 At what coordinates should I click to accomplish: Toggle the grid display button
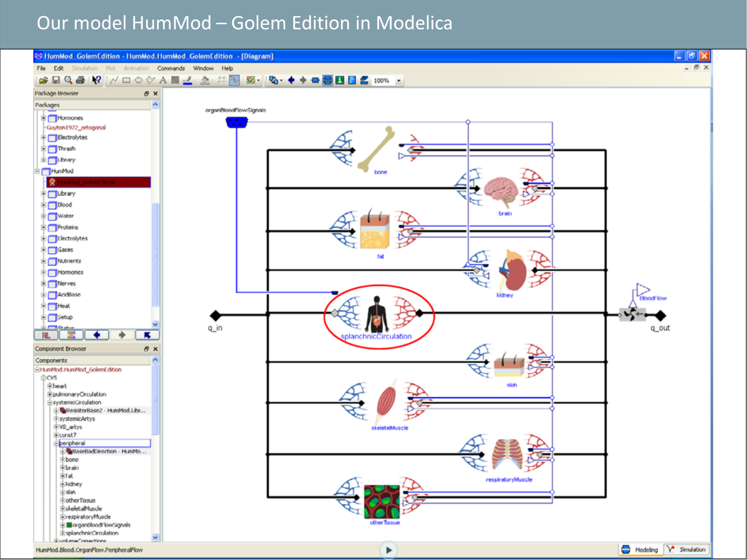click(222, 80)
